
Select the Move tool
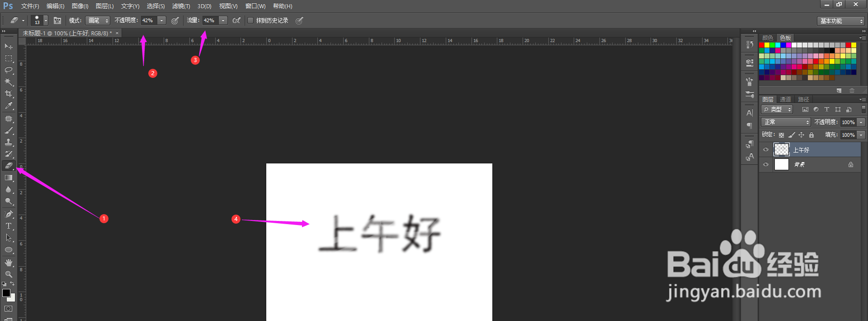coord(9,46)
